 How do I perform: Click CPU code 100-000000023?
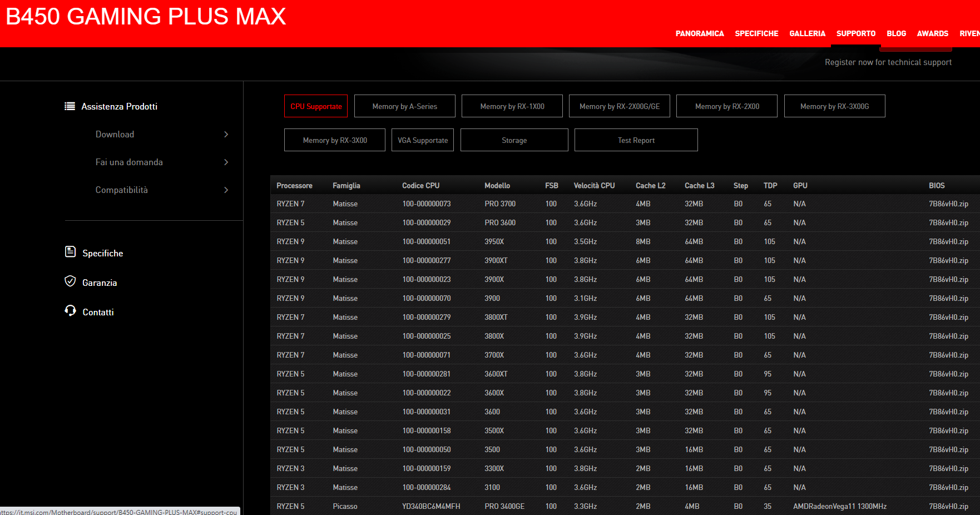point(427,279)
